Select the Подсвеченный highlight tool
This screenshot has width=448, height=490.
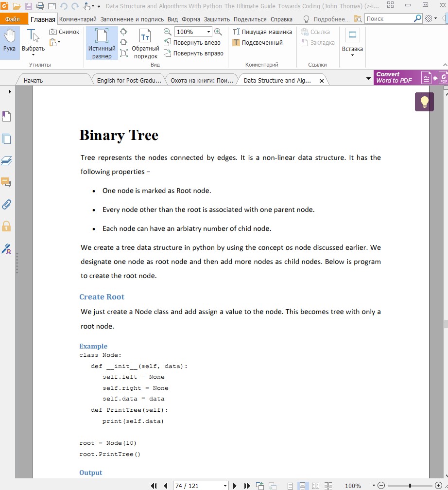coord(258,42)
